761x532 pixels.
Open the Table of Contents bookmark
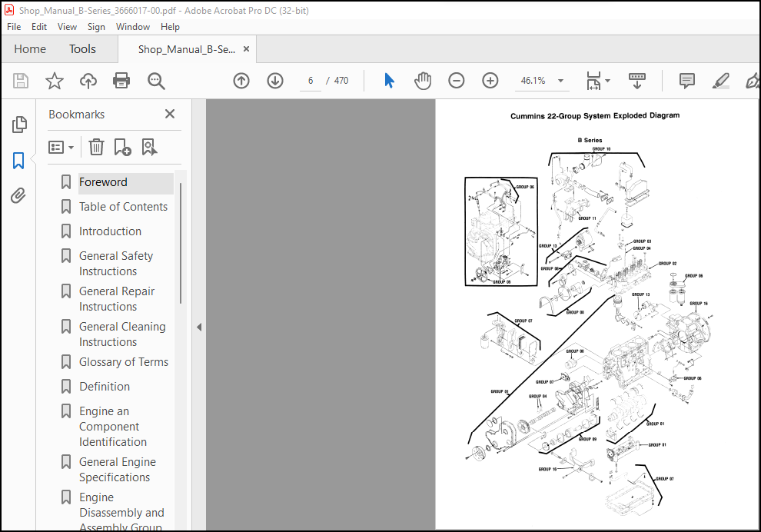pyautogui.click(x=123, y=207)
